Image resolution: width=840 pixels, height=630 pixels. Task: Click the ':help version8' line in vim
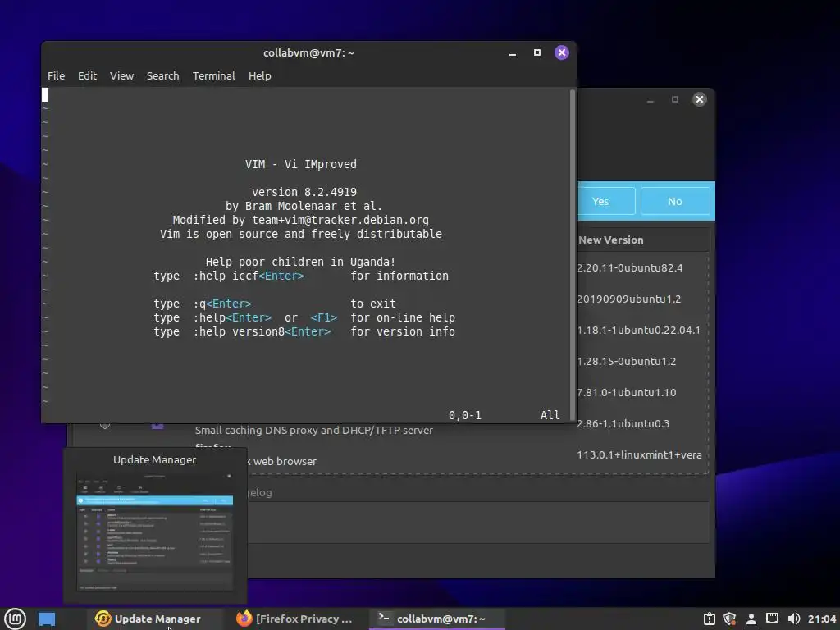pos(304,331)
